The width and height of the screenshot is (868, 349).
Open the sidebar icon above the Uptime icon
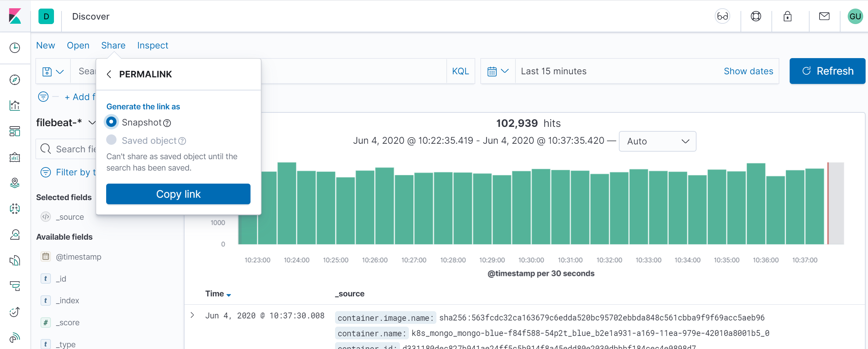click(15, 286)
